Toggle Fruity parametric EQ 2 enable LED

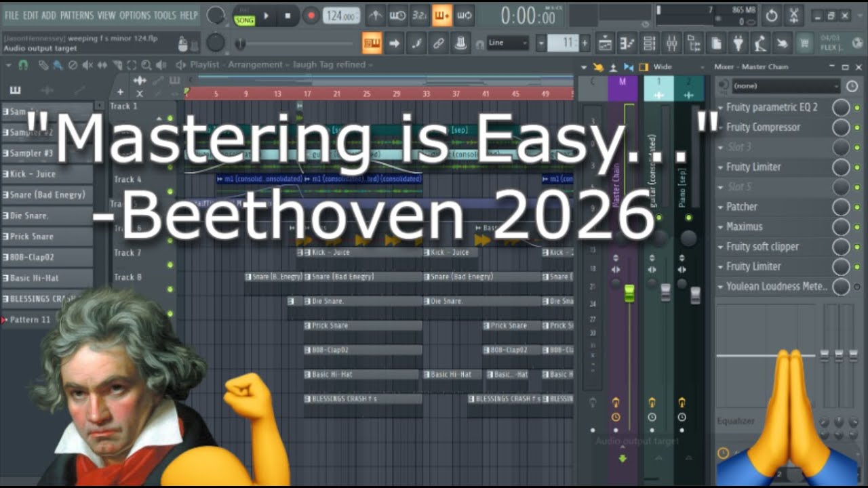(857, 107)
